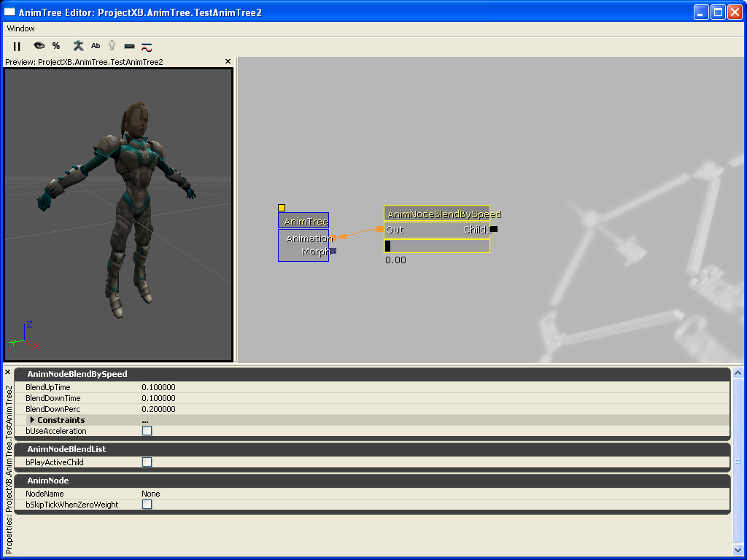
Task: Expand the Constraints property
Action: [31, 419]
